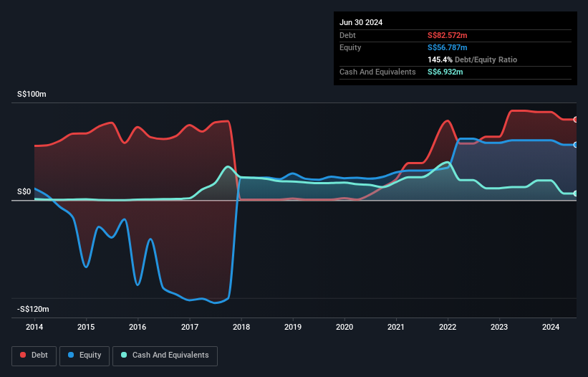Click the S$0 y-axis label
The width and height of the screenshot is (588, 377).
click(24, 191)
